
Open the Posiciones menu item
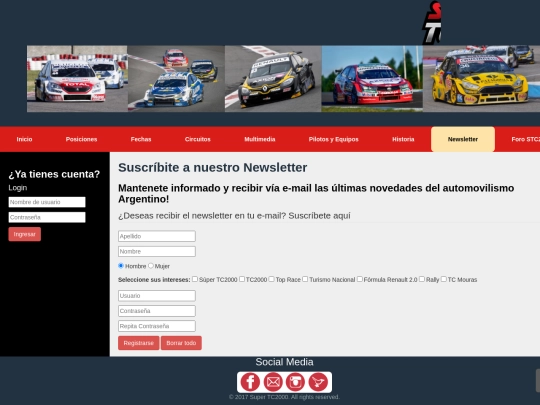coord(81,139)
